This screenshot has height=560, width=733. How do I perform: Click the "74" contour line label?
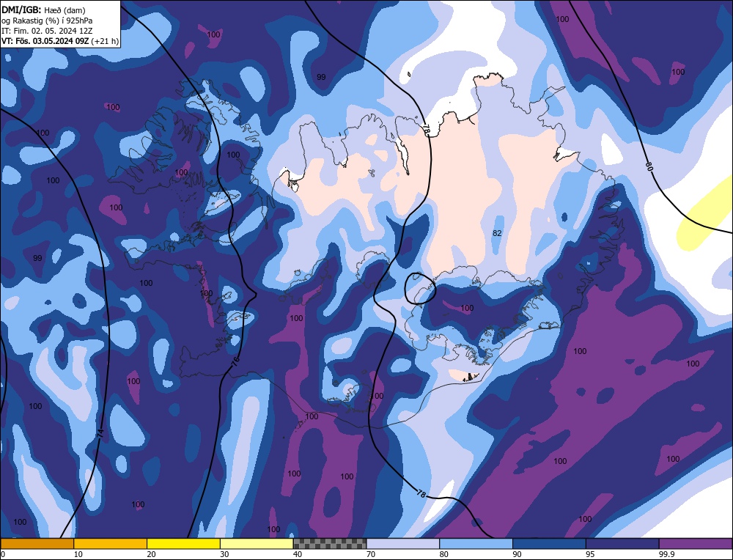tap(101, 433)
